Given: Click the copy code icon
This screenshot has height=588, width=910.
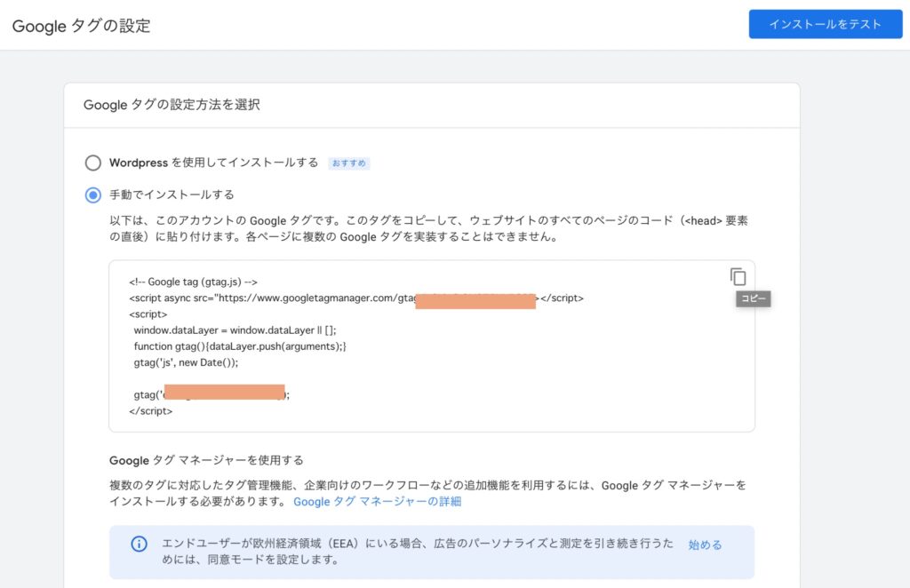Looking at the screenshot, I should 738,277.
